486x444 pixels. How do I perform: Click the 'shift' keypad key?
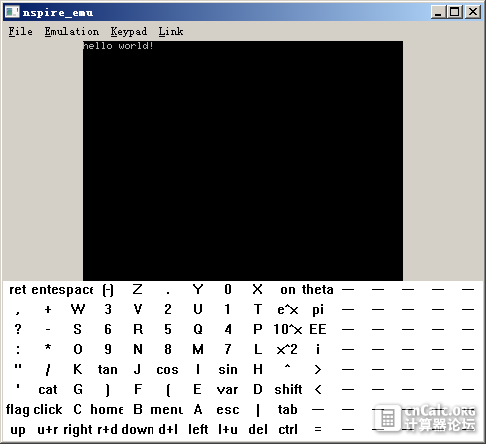click(288, 389)
